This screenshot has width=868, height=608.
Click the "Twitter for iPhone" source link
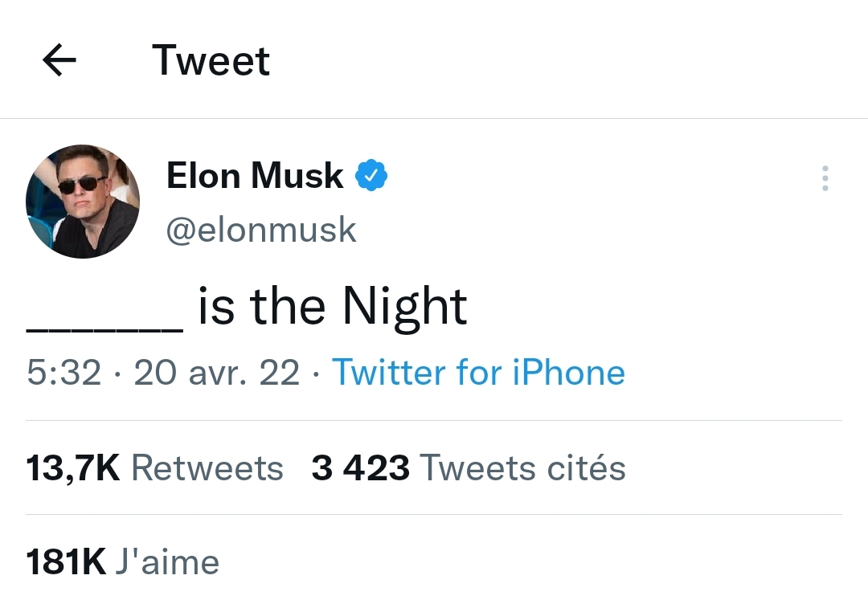pos(478,373)
